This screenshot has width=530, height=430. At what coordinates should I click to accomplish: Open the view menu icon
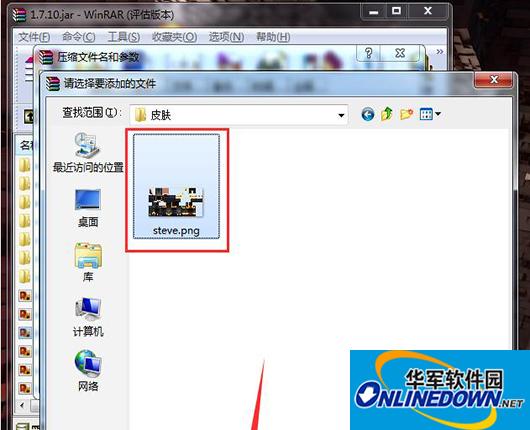tap(426, 114)
